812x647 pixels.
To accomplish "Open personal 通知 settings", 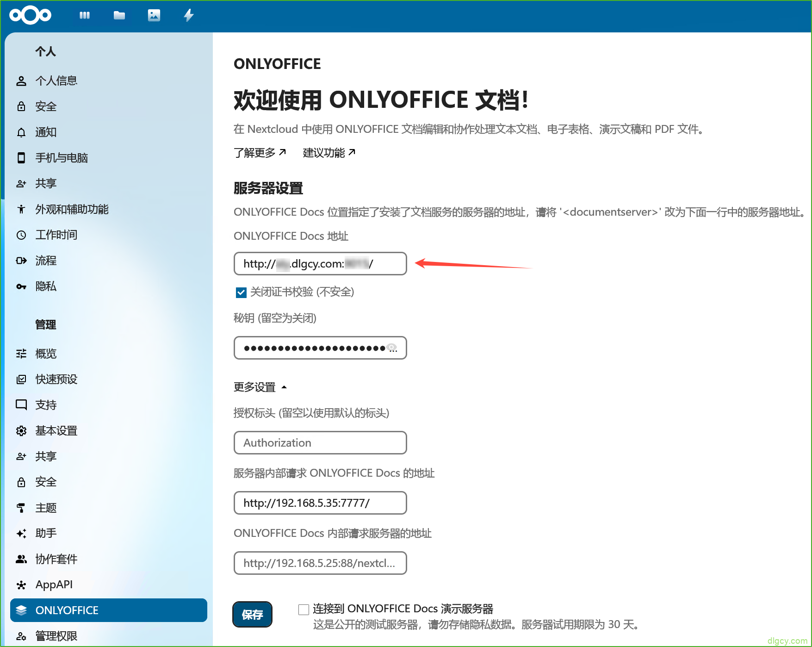I will pyautogui.click(x=109, y=132).
